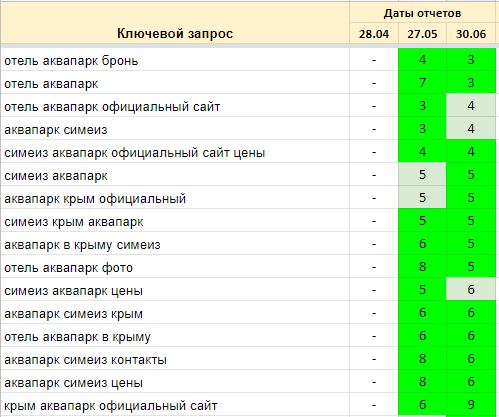Select the 'Ключевой запрос' header cell
This screenshot has height=417, width=499.
pos(175,23)
